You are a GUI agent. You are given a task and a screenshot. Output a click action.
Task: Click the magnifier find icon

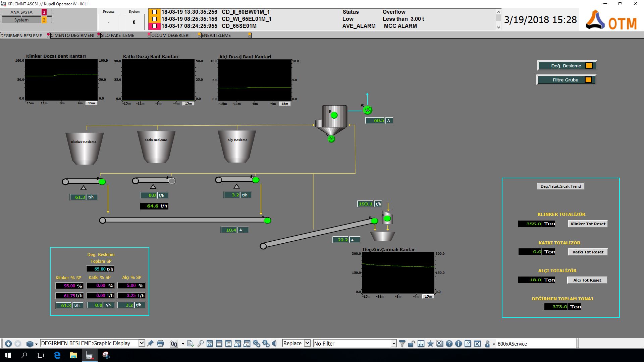(x=200, y=344)
